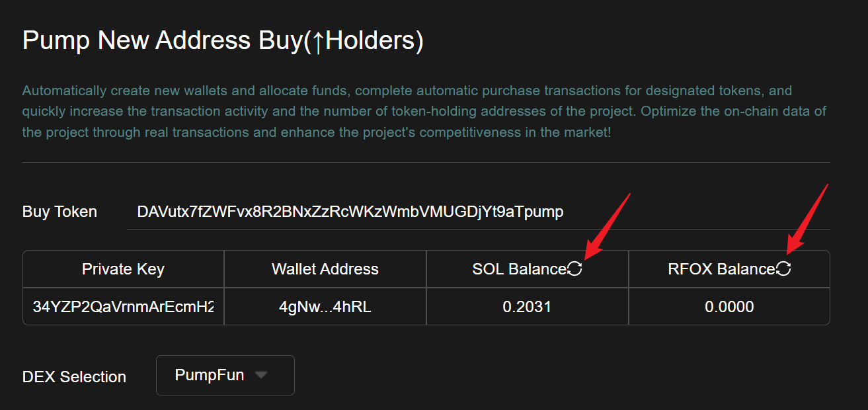The height and width of the screenshot is (410, 868).
Task: Open the PumpFun DEX dropdown
Action: point(225,375)
